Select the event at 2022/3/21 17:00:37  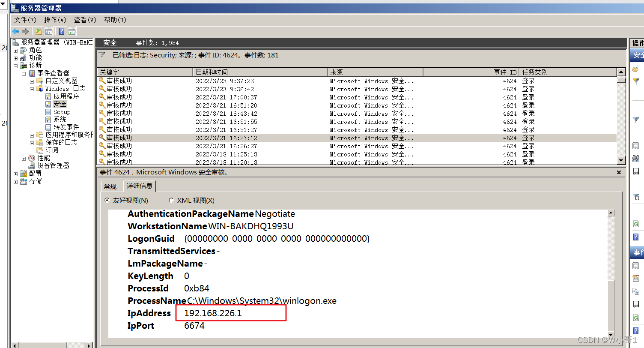[x=357, y=97]
